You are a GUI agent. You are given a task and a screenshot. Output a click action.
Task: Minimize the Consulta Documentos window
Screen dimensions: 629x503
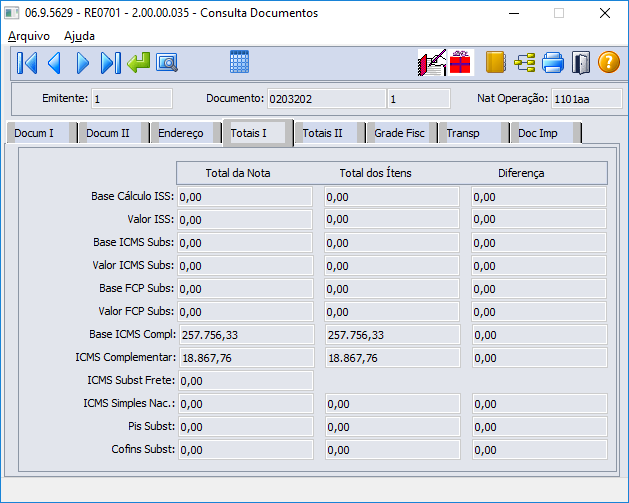pyautogui.click(x=514, y=13)
